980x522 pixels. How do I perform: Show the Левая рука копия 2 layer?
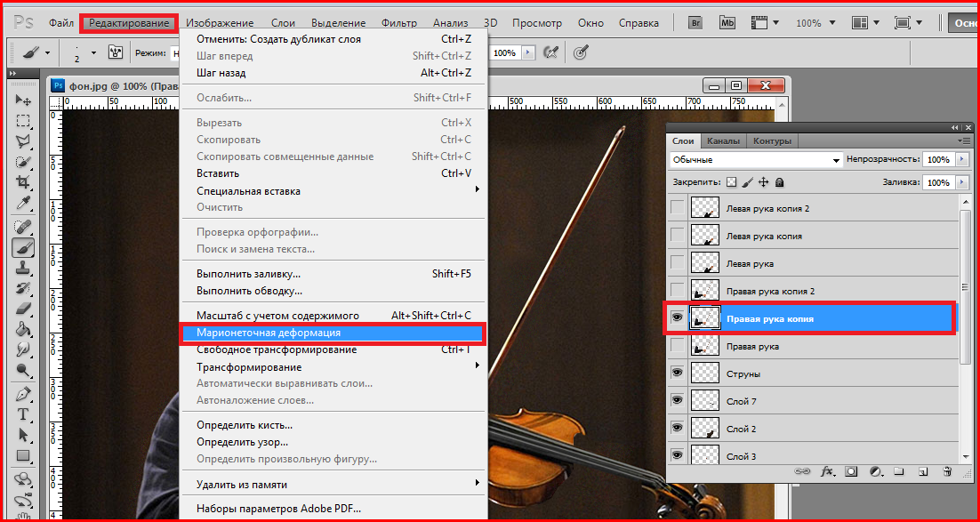coord(677,207)
